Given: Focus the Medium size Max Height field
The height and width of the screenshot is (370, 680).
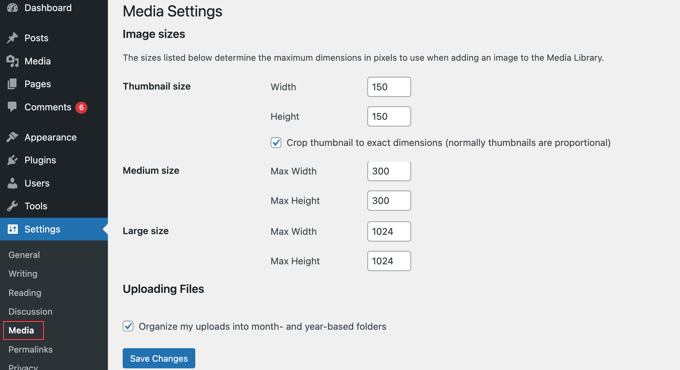Looking at the screenshot, I should [x=389, y=200].
